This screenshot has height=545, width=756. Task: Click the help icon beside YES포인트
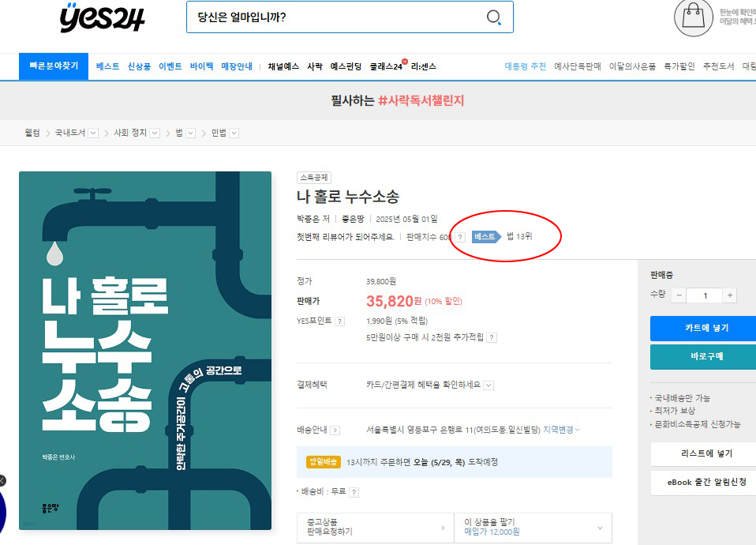coord(340,321)
